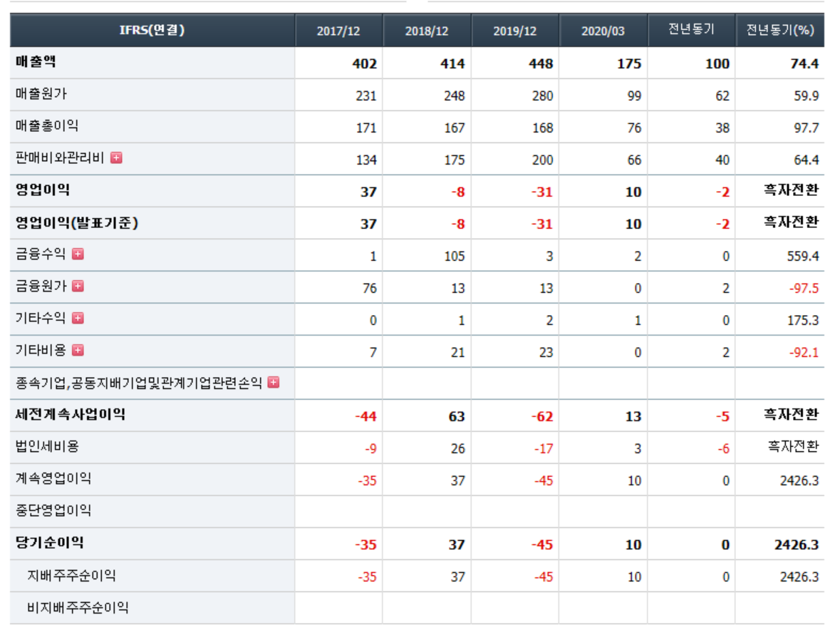The height and width of the screenshot is (635, 840).
Task: Click the 2018/12 column header
Action: click(427, 31)
